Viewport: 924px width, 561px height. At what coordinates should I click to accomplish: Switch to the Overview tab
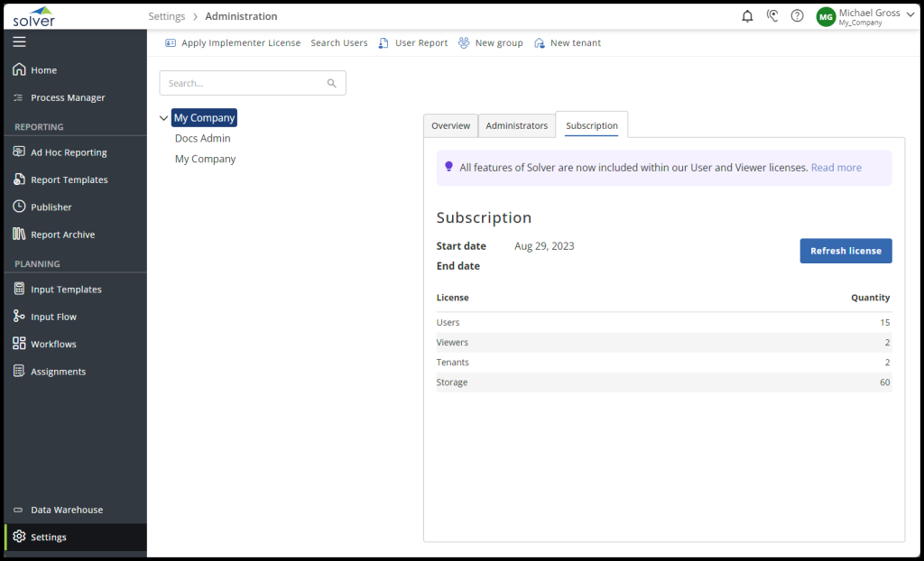point(450,126)
